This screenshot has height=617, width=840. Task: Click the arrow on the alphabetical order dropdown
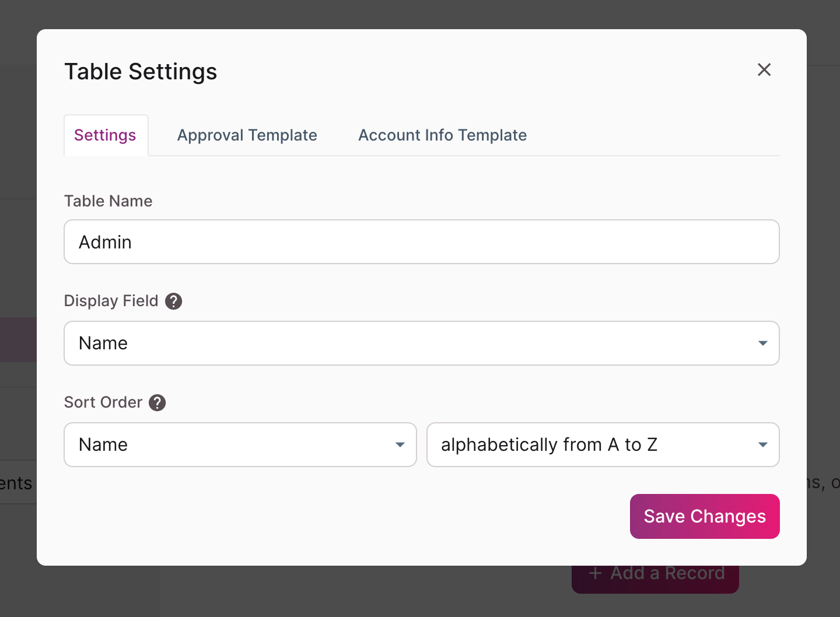(x=762, y=445)
